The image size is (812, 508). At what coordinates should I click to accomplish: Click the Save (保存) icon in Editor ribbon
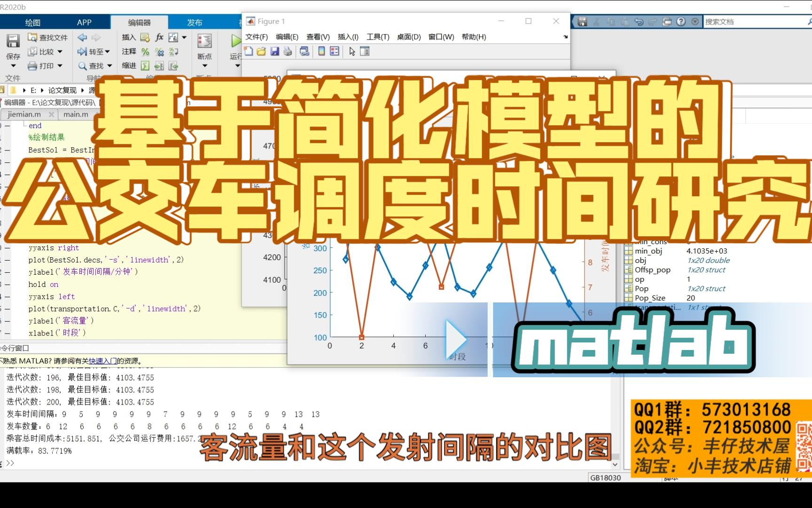(13, 41)
